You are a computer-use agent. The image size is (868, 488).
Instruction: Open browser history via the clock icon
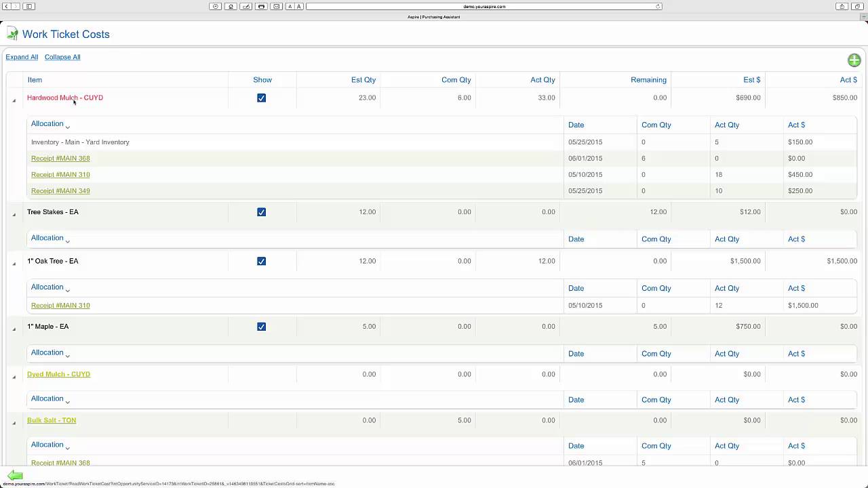pyautogui.click(x=216, y=6)
